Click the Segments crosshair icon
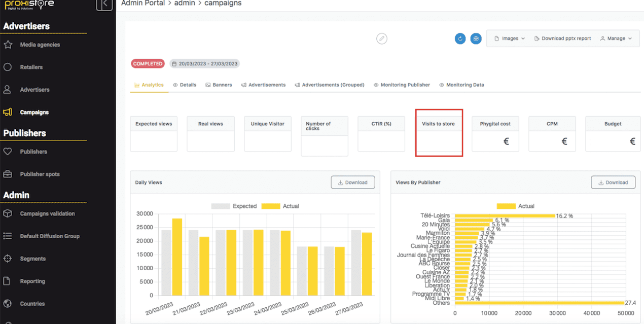Image resolution: width=644 pixels, height=324 pixels. [8, 259]
